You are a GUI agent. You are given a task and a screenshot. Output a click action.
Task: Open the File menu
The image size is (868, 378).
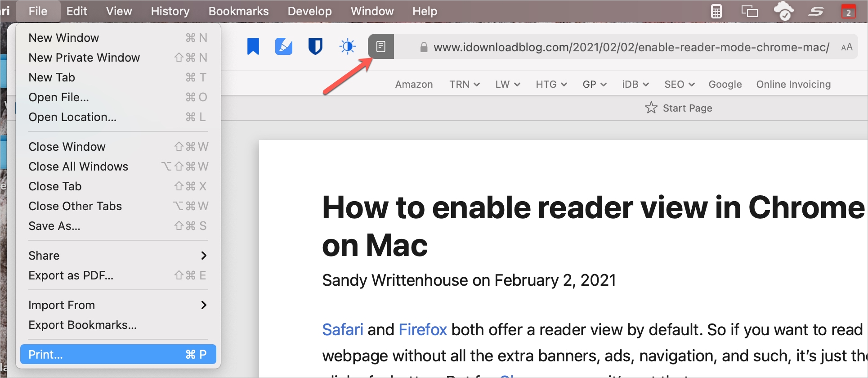pyautogui.click(x=38, y=11)
